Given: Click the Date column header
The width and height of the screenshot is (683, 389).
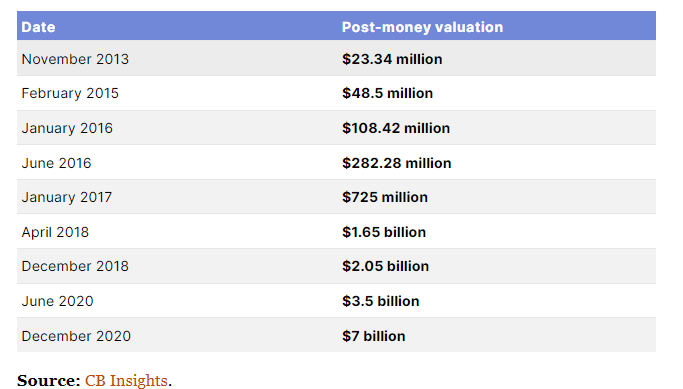Looking at the screenshot, I should [x=38, y=27].
